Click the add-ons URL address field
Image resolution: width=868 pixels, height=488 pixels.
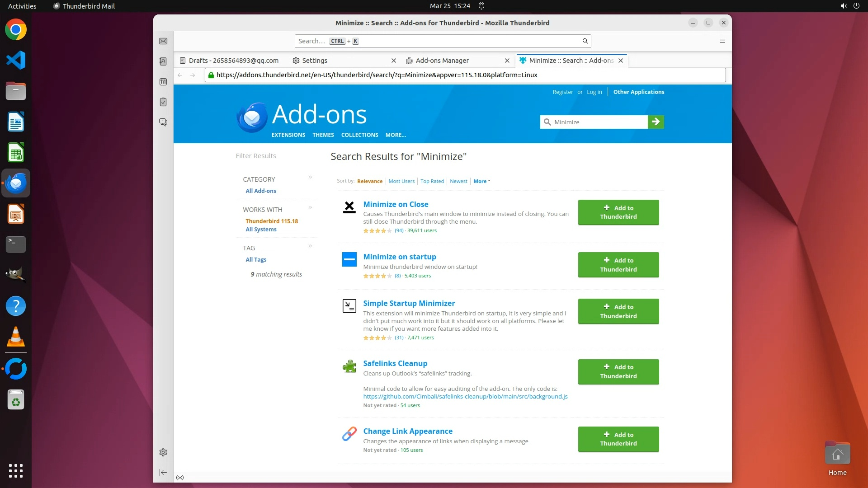(x=466, y=75)
